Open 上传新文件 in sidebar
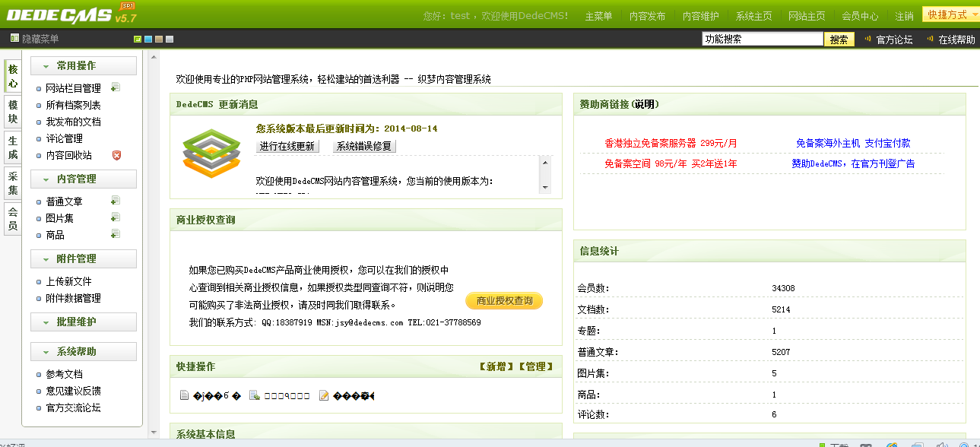This screenshot has width=980, height=447. coord(68,281)
